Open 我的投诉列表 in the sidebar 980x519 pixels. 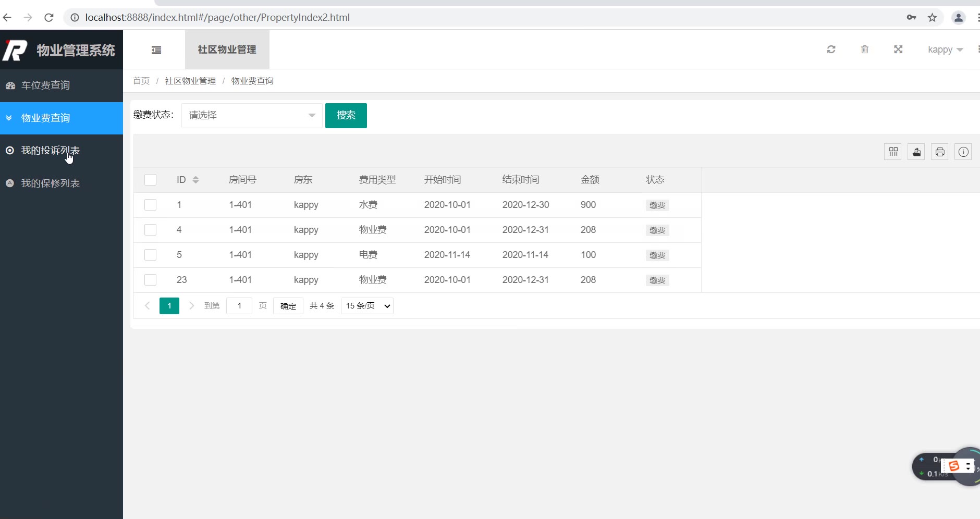click(62, 151)
